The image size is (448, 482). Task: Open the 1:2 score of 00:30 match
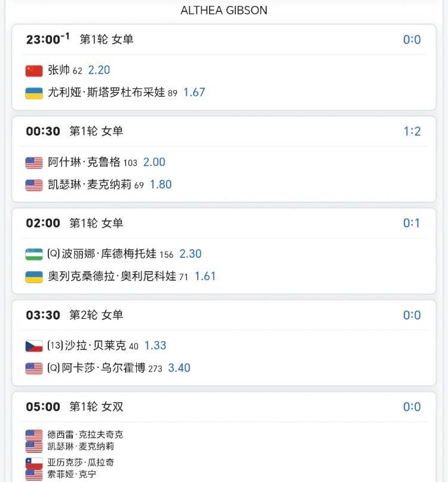click(x=412, y=131)
